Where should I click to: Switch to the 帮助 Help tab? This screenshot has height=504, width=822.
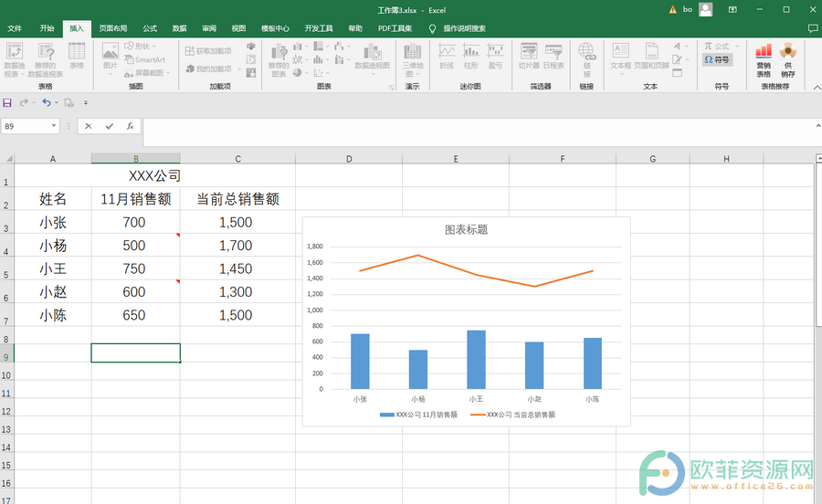(x=355, y=28)
